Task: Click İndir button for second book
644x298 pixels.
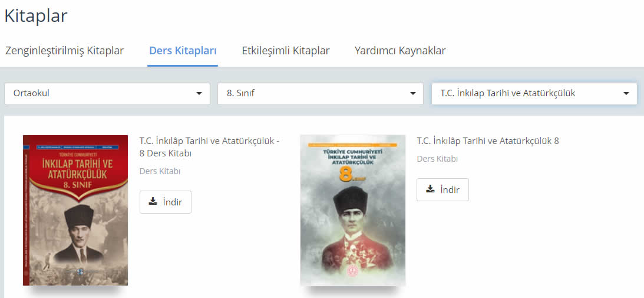Action: [442, 190]
